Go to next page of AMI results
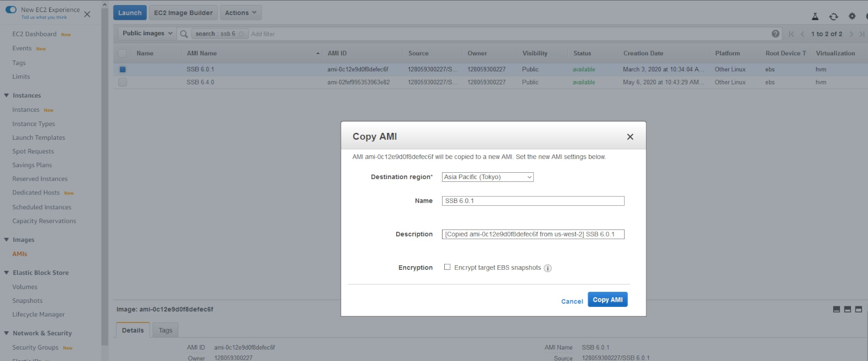Image resolution: width=868 pixels, height=361 pixels. pyautogui.click(x=851, y=34)
